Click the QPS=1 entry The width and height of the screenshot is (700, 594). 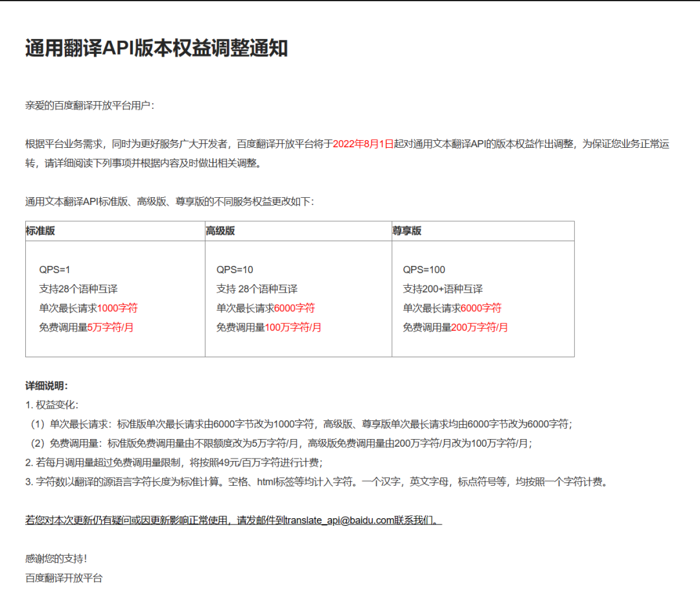54,270
